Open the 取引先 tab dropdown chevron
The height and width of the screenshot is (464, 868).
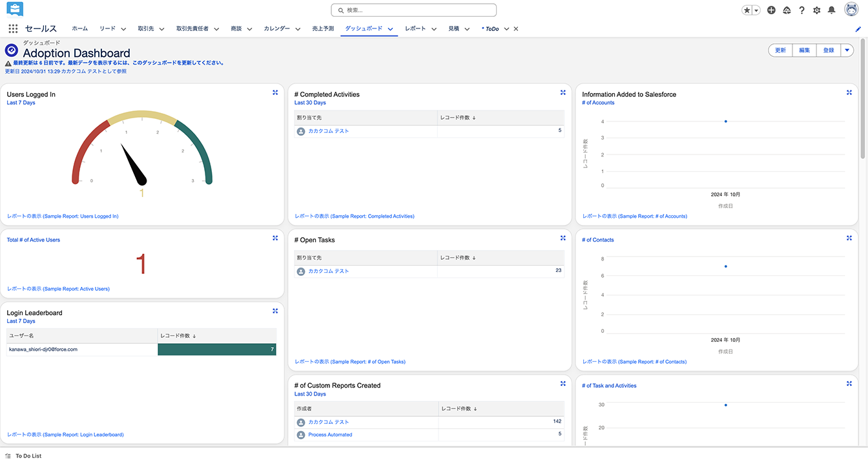161,29
